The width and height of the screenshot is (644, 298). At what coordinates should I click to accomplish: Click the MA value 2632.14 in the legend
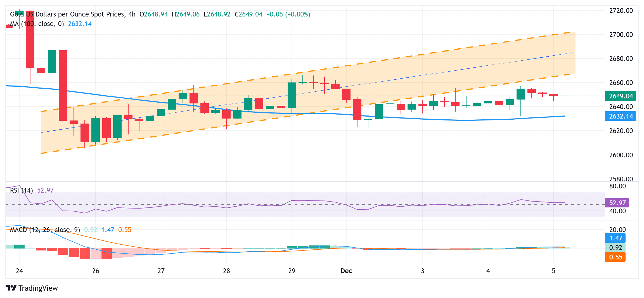[80, 24]
